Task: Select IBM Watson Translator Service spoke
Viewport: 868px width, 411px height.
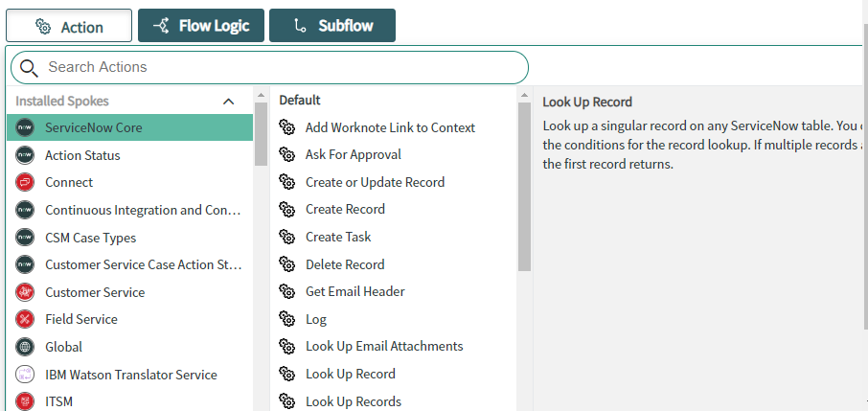Action: click(x=129, y=375)
